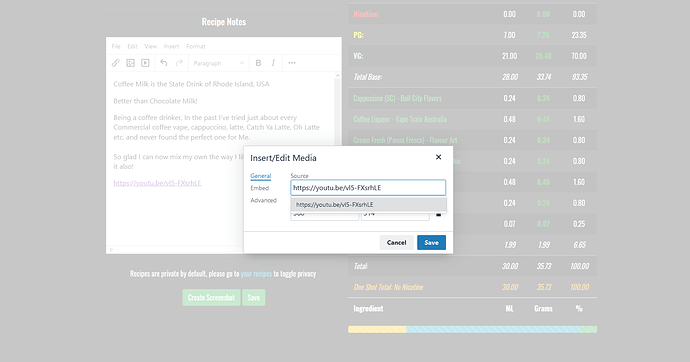Close the Insert/Edit Media dialog
The height and width of the screenshot is (362, 690).
click(438, 157)
